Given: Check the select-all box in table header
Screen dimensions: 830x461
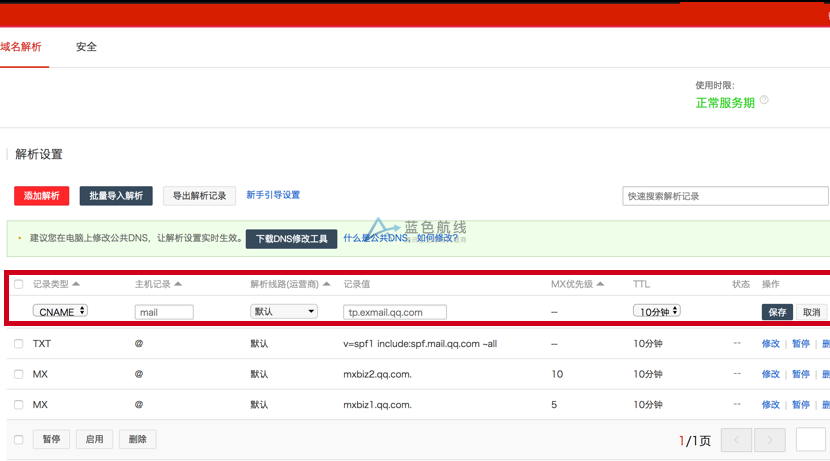Looking at the screenshot, I should pyautogui.click(x=19, y=285).
